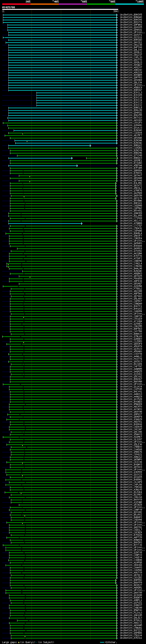This screenshot has width=146, height=644.
Task: Click the UniRef100_B8F563 label
Action: pyautogui.click(x=131, y=329)
